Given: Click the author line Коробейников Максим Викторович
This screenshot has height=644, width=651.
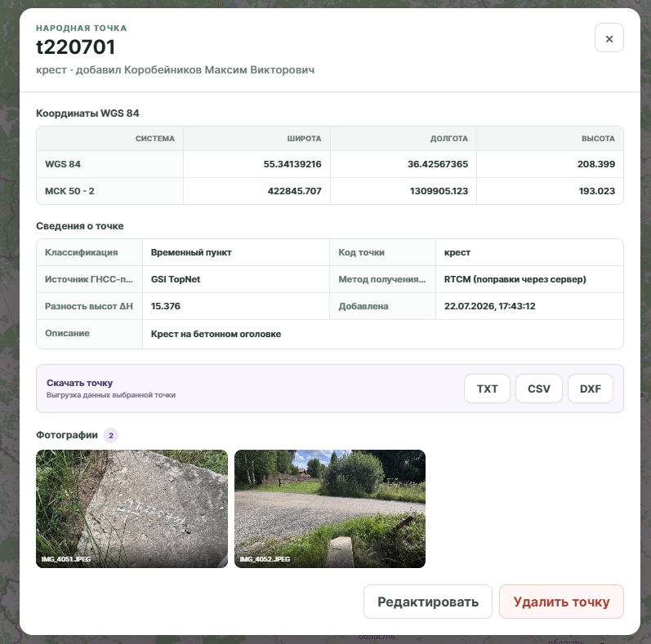Looking at the screenshot, I should tap(219, 69).
